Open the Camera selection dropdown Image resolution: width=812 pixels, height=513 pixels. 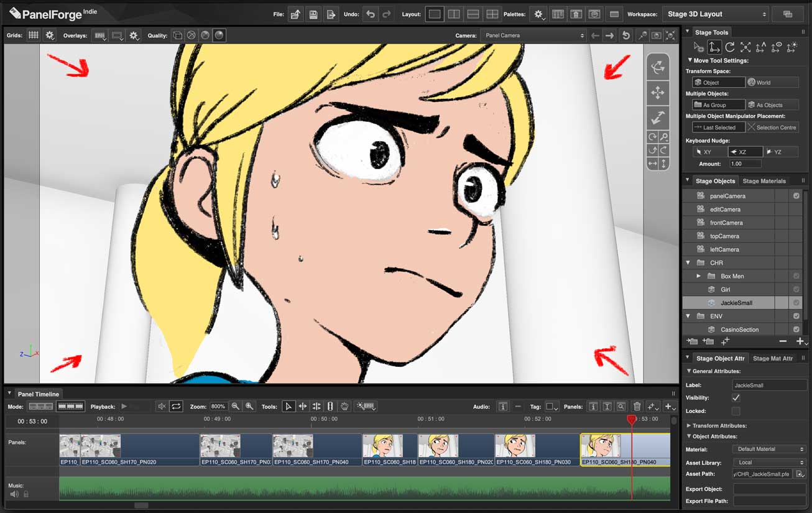coord(533,35)
